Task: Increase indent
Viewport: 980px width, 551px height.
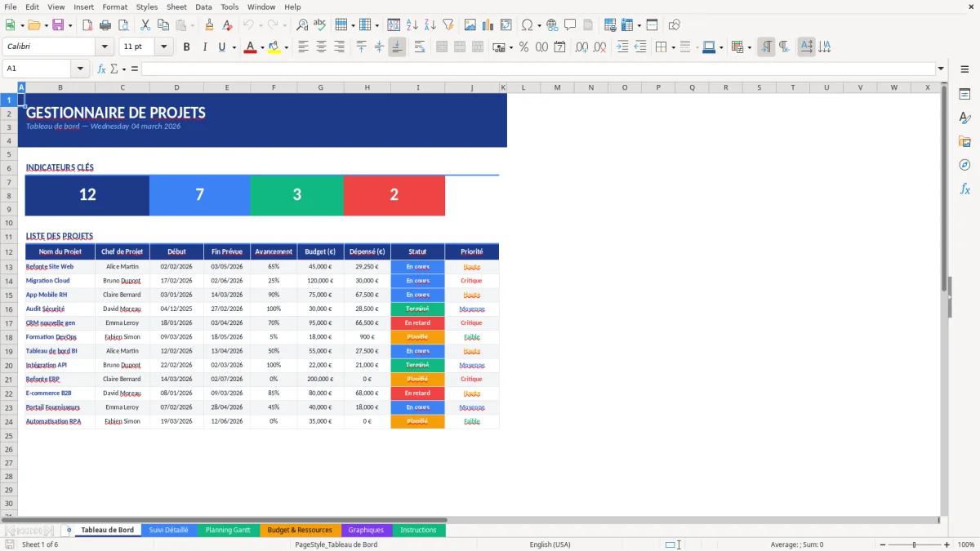Action: click(x=622, y=47)
